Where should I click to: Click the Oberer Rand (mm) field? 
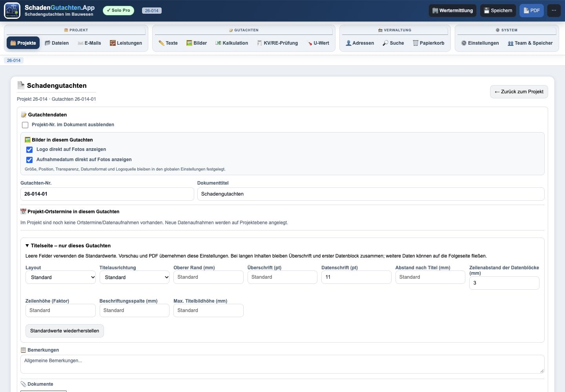(x=208, y=277)
